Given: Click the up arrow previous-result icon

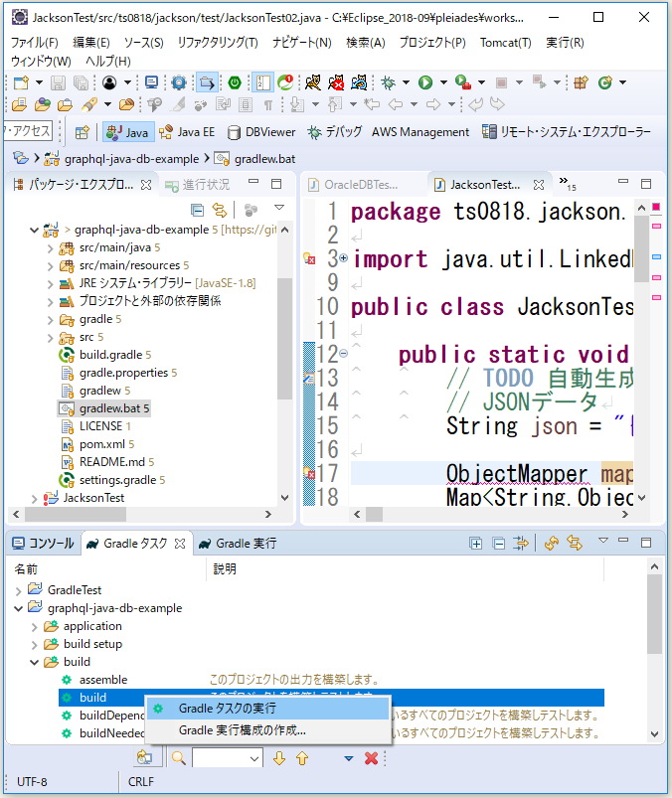Looking at the screenshot, I should [x=302, y=759].
